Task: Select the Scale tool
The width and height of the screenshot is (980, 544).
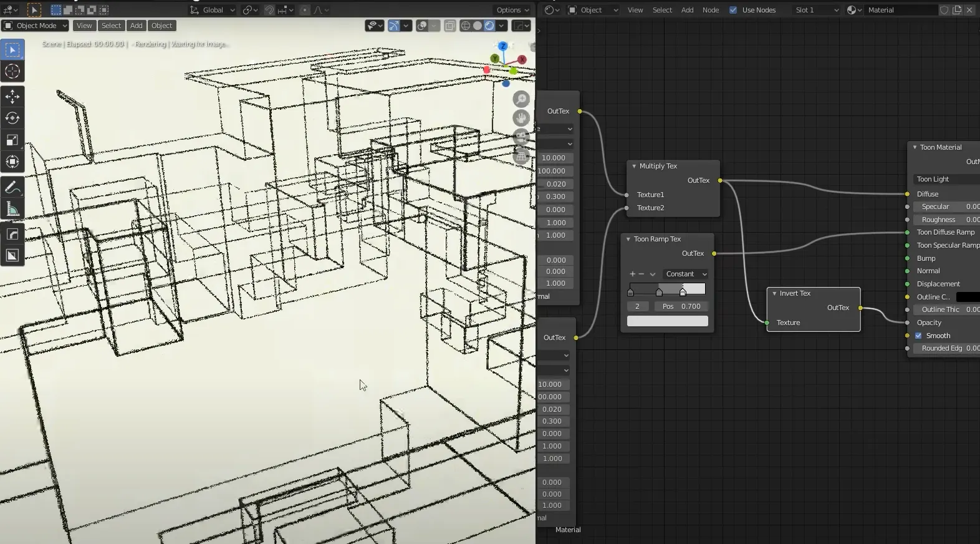Action: click(x=12, y=140)
